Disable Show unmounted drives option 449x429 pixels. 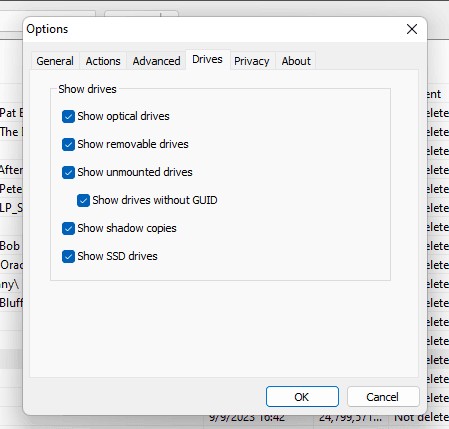68,173
